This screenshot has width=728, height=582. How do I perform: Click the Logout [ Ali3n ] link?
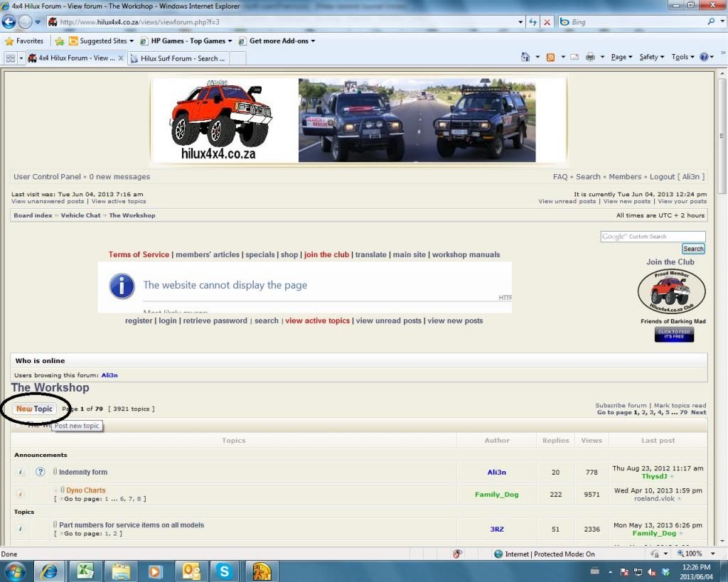pos(678,177)
